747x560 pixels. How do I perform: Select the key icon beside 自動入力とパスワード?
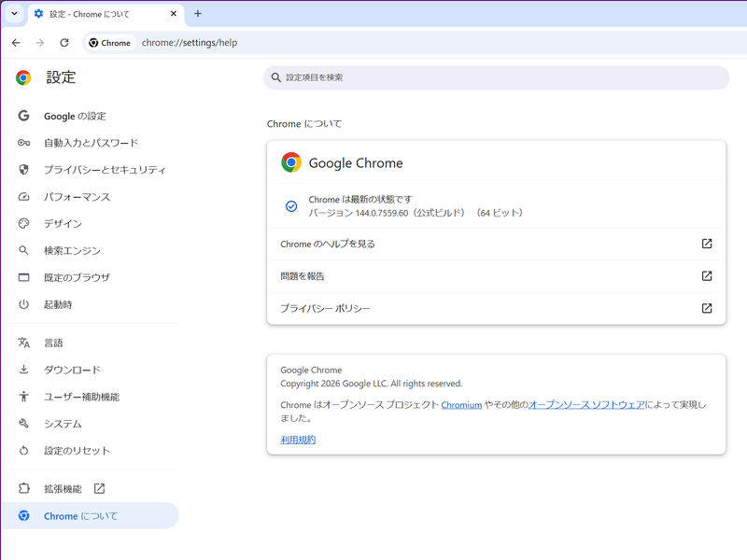[x=22, y=143]
